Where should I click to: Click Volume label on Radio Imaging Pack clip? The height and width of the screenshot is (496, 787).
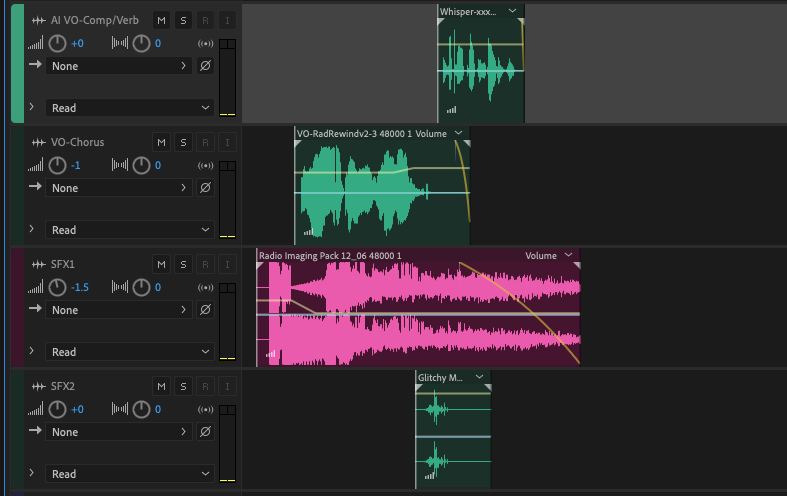coord(541,256)
